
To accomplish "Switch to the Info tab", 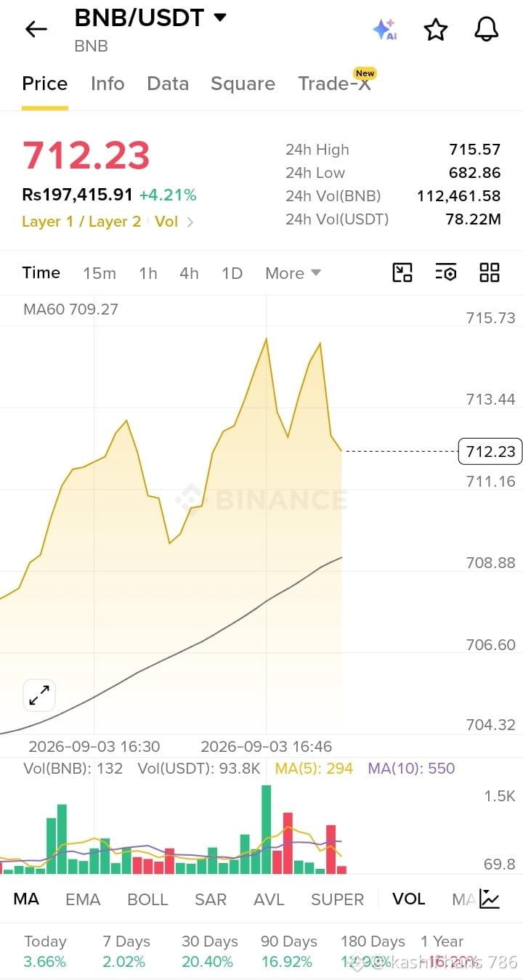I will click(x=108, y=84).
